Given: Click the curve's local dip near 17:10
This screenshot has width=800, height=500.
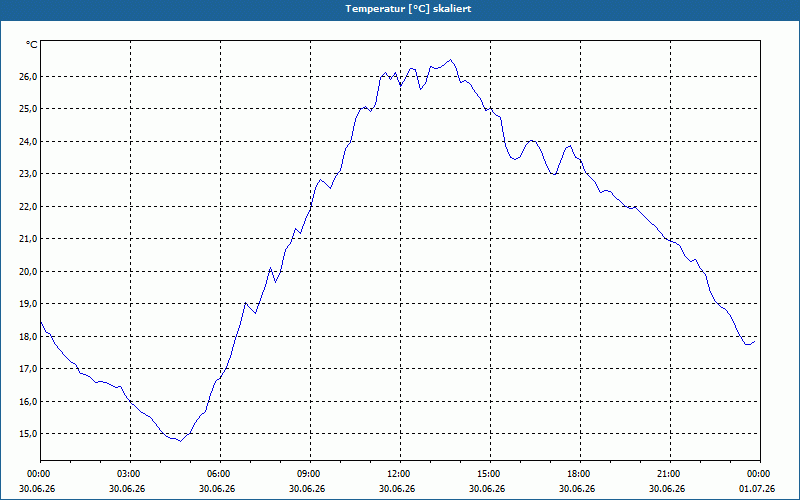Looking at the screenshot, I should (x=554, y=174).
